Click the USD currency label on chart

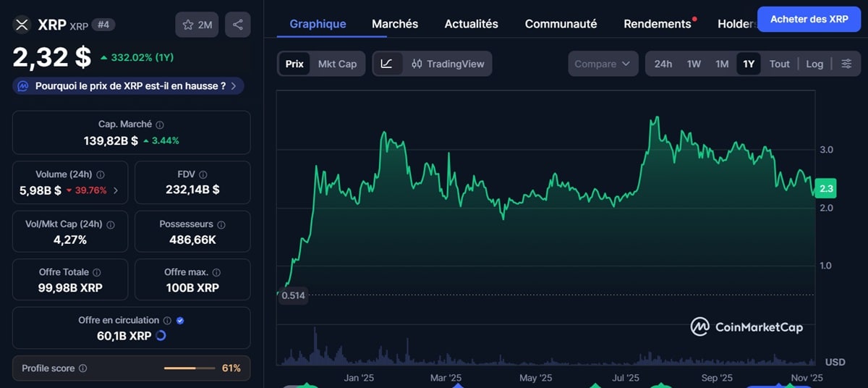click(x=835, y=362)
